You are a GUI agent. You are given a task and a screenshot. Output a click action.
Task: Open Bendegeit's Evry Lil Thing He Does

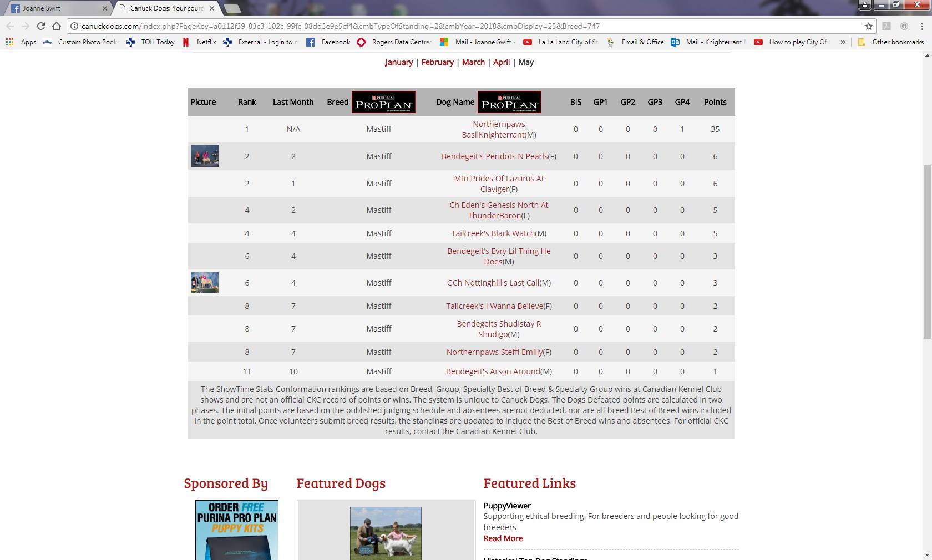pos(499,256)
